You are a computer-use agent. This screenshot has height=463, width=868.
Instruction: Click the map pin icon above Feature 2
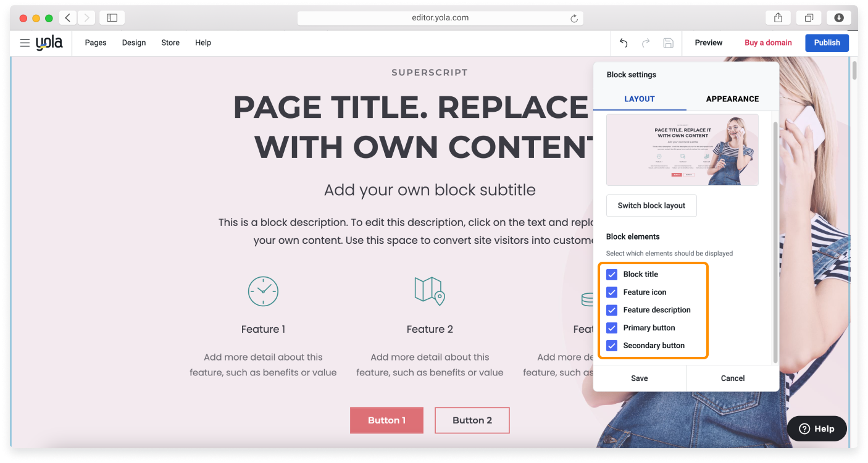(x=430, y=291)
